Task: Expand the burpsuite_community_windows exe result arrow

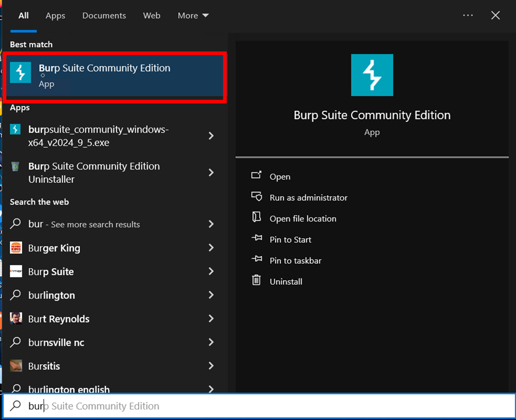Action: coord(211,136)
